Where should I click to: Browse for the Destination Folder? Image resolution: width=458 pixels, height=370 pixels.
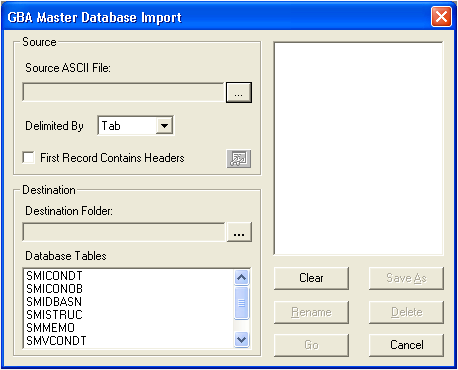point(239,232)
